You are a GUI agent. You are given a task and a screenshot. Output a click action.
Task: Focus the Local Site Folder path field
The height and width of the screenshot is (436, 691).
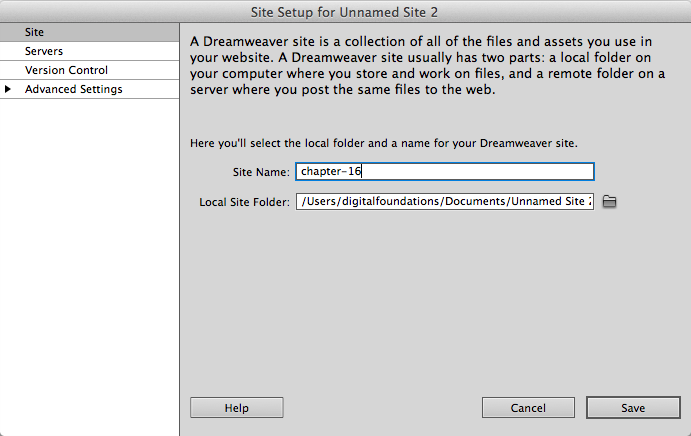(445, 202)
